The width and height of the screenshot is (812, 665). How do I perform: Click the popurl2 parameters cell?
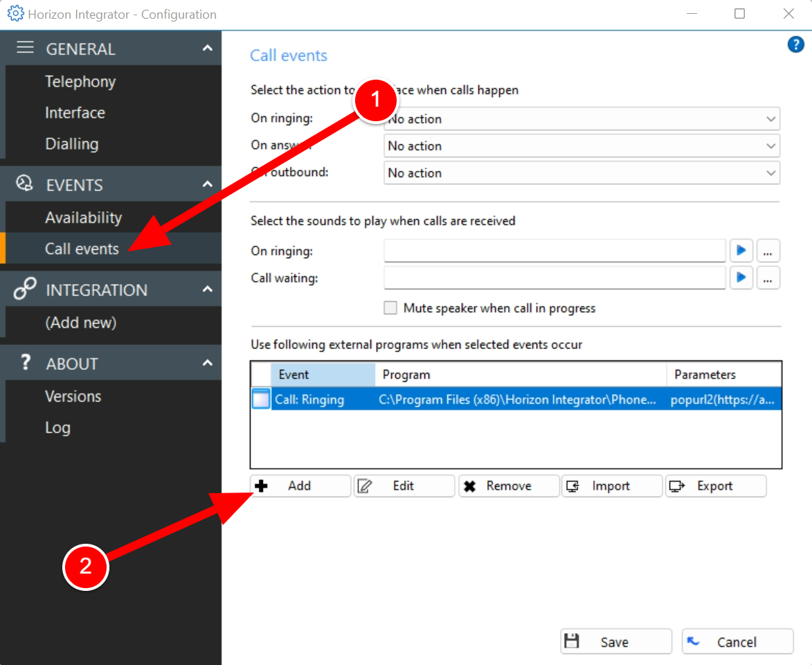click(x=723, y=400)
